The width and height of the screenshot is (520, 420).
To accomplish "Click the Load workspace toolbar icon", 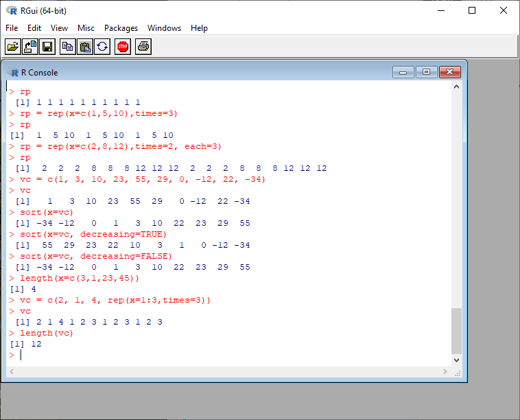I will coord(30,47).
